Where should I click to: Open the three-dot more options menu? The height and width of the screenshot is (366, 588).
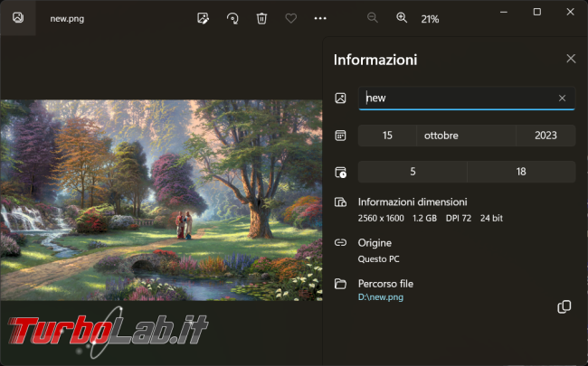point(320,18)
